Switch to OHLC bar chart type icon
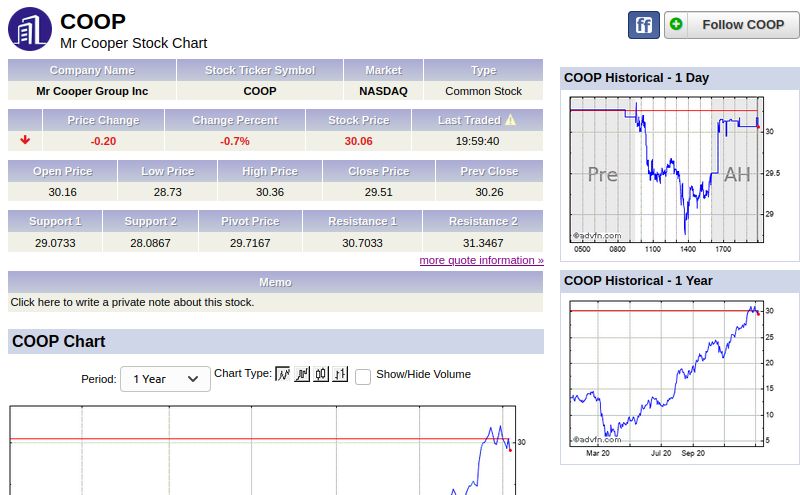This screenshot has width=800, height=495. (340, 374)
